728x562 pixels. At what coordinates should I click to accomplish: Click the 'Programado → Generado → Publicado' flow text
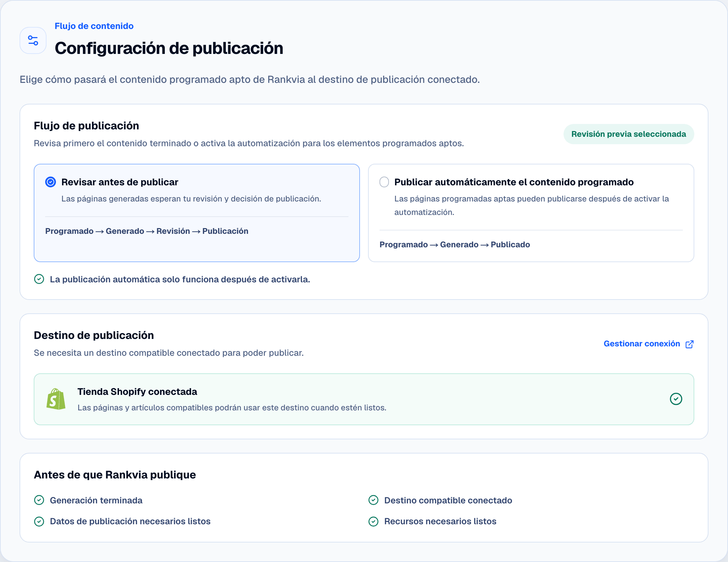coord(455,245)
